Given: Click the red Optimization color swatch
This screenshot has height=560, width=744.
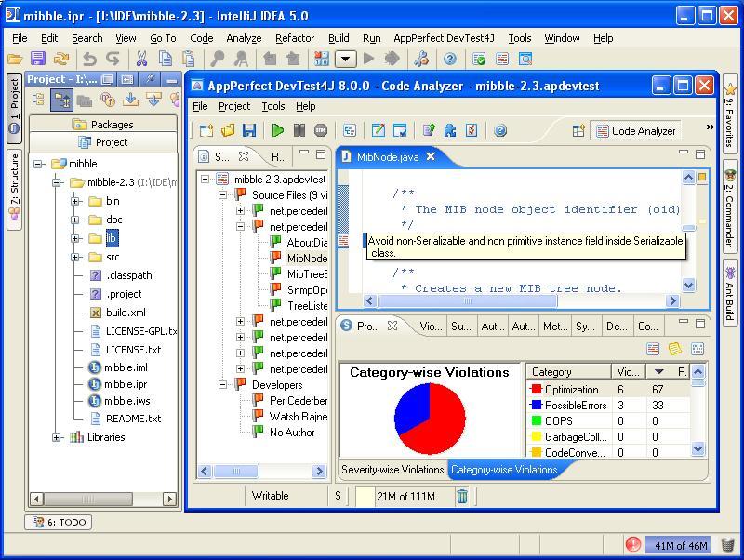Looking at the screenshot, I should tap(537, 389).
